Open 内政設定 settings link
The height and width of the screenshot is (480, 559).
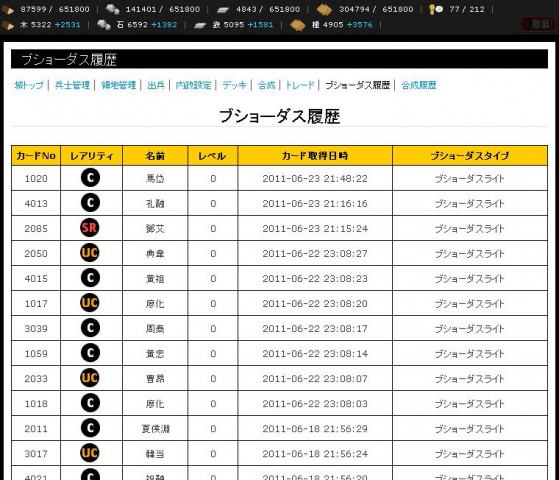point(193,85)
